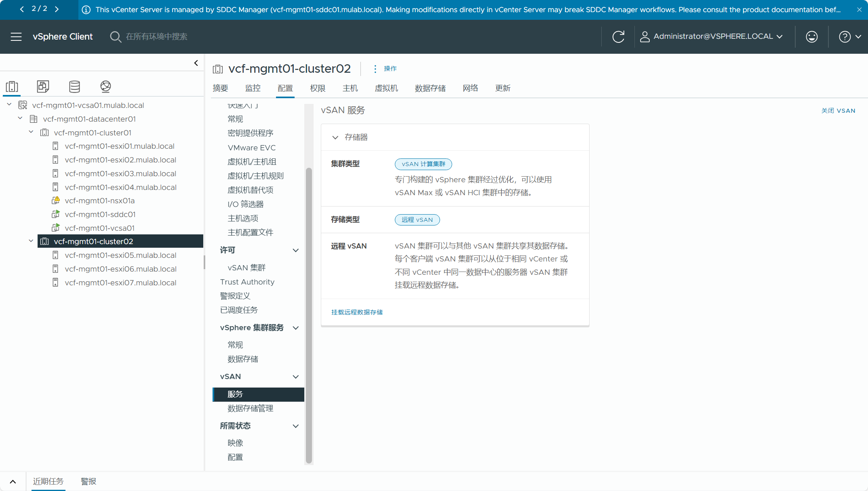Open the 权限 tab
The image size is (868, 491).
tap(318, 89)
